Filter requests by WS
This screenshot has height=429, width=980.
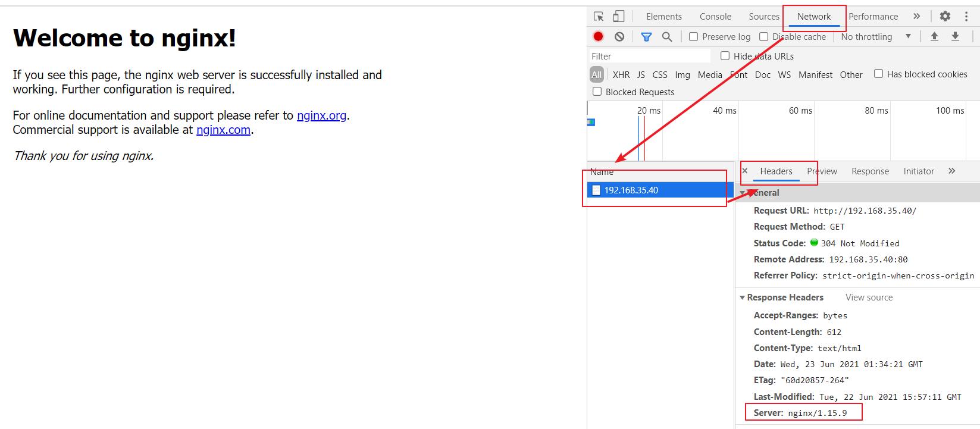784,74
